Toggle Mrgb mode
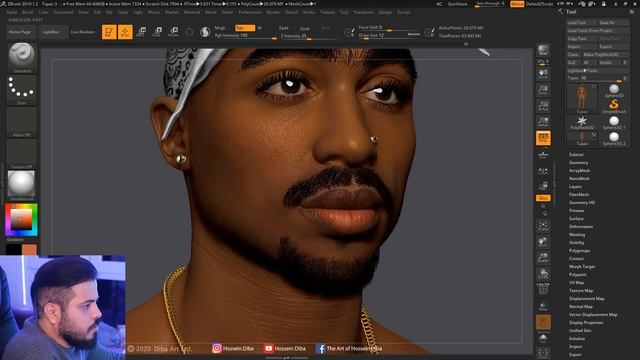The image size is (640, 360). (x=220, y=28)
